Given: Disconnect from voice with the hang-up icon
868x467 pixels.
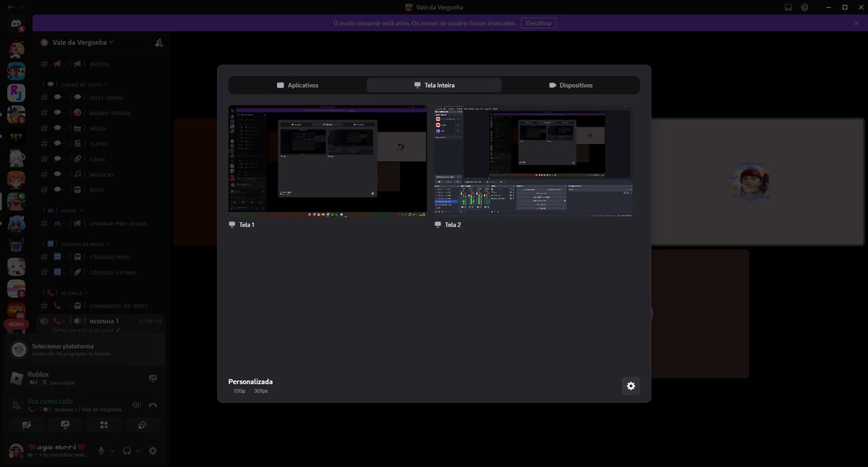Looking at the screenshot, I should click(153, 405).
